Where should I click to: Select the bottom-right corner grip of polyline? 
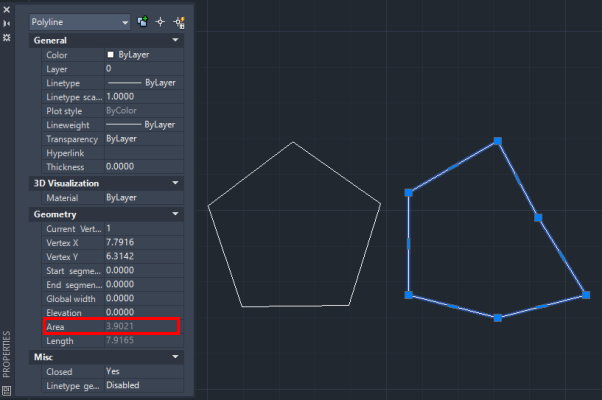click(x=586, y=294)
